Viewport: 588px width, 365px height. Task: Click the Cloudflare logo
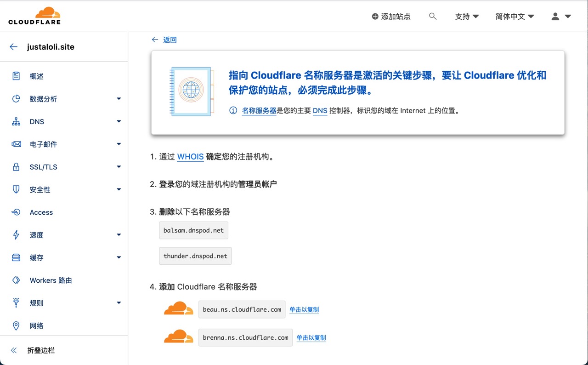pyautogui.click(x=34, y=16)
